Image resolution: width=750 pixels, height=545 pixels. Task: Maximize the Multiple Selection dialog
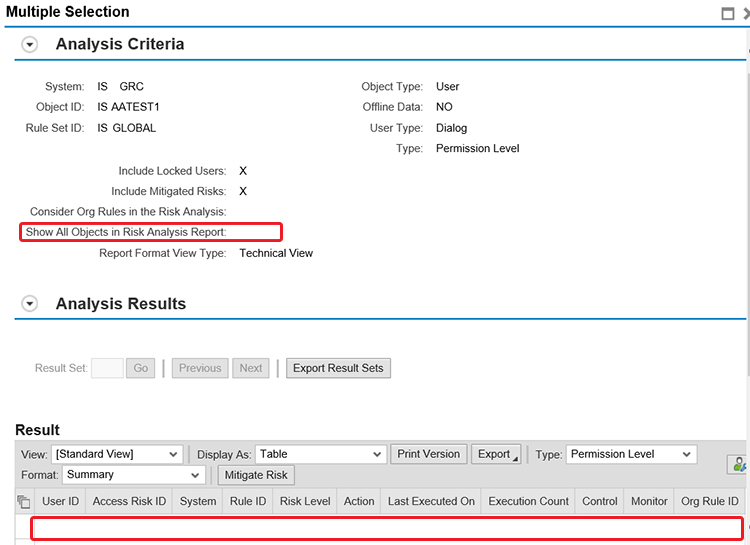pos(728,13)
